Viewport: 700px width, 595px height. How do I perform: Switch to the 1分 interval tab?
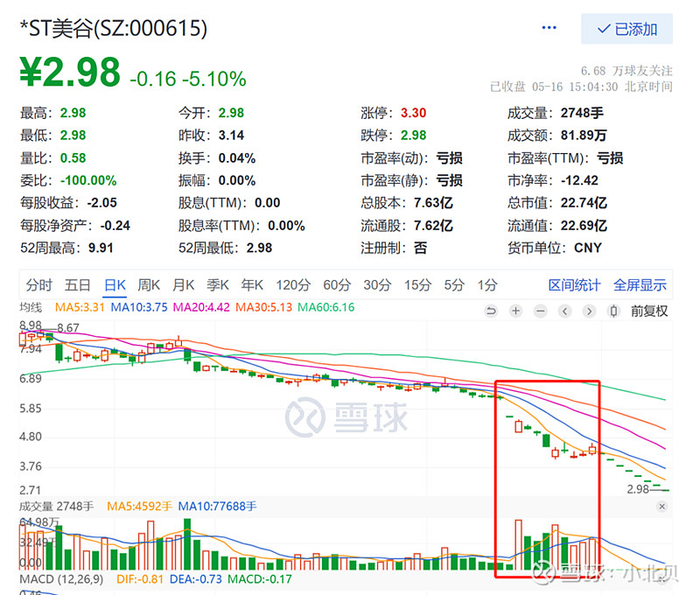(x=488, y=285)
